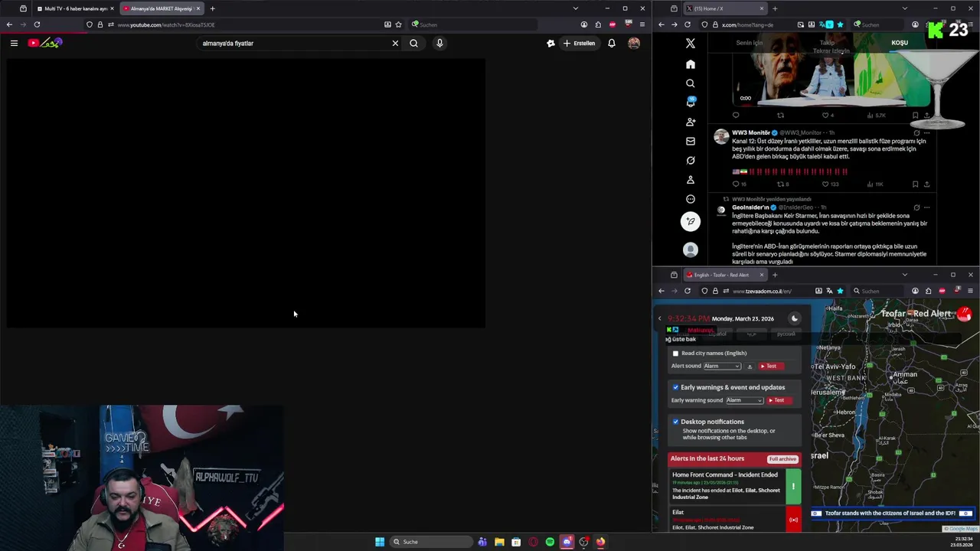This screenshot has width=980, height=551.
Task: Open the Home Front Command incident ended alert
Action: point(735,486)
